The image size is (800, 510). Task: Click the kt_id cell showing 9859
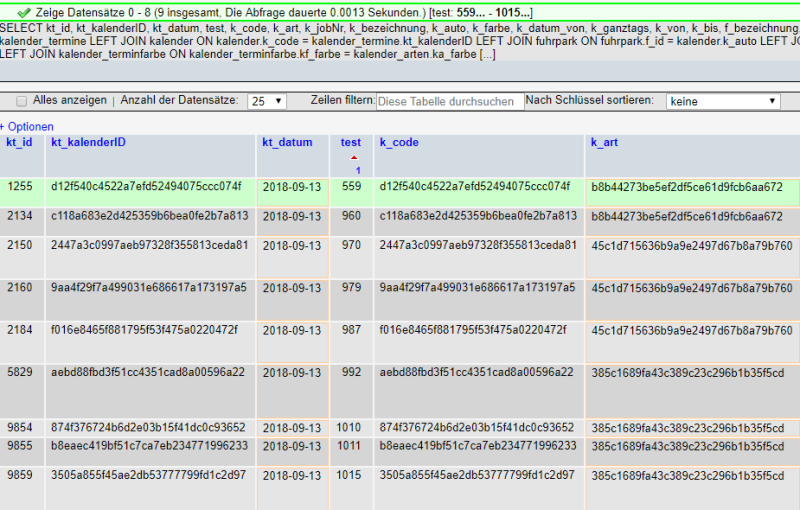(20, 475)
